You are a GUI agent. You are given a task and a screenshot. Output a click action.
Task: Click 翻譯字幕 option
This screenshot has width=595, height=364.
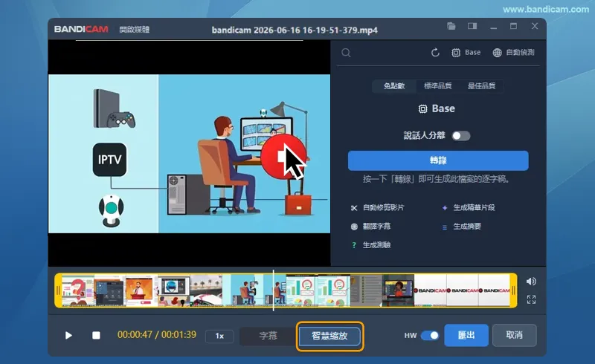tap(376, 226)
